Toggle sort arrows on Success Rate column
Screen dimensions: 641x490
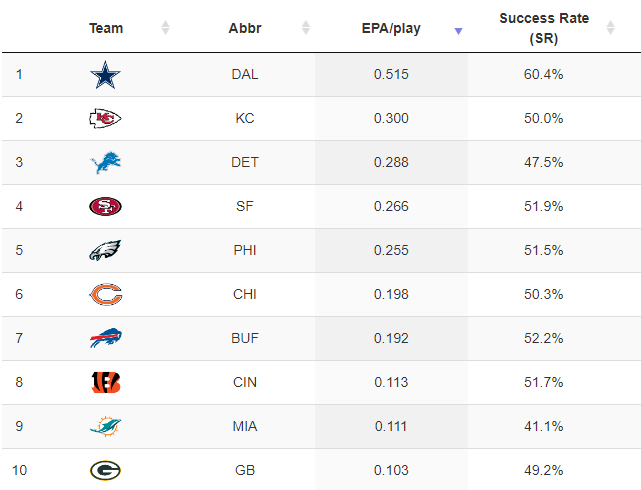[610, 28]
